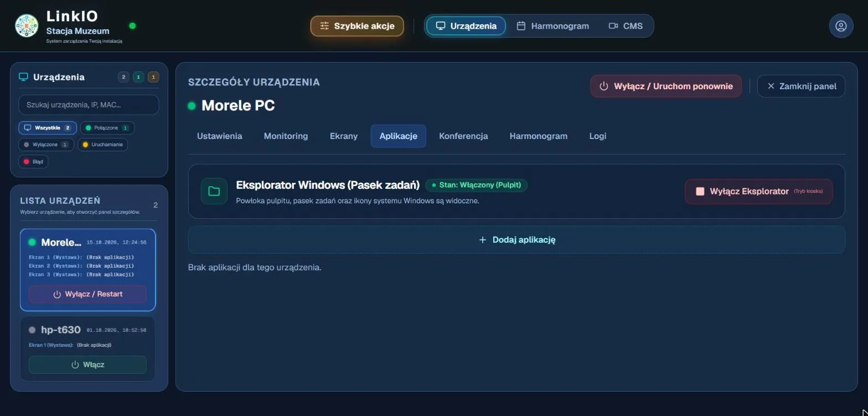Click 'Ekran 1 (Wystawa)' row on Morele card

(81, 257)
